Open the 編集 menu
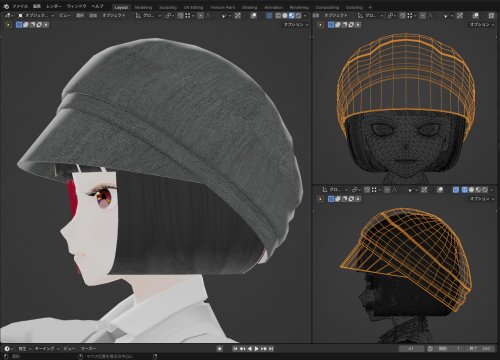The image size is (500, 360). (37, 7)
